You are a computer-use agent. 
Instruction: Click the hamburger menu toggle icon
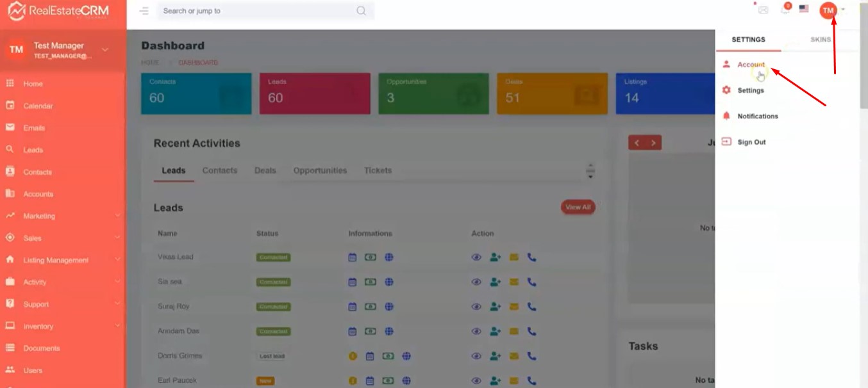point(144,11)
